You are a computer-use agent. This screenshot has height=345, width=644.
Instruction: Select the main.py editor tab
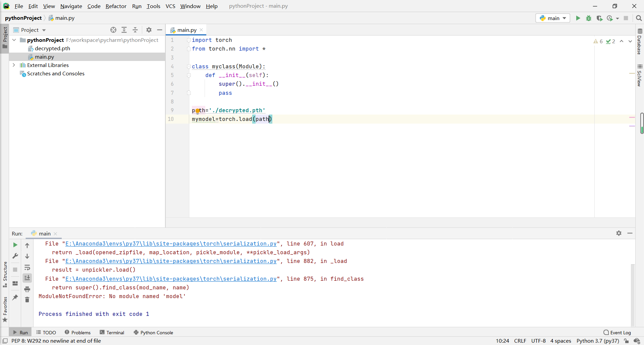point(187,30)
